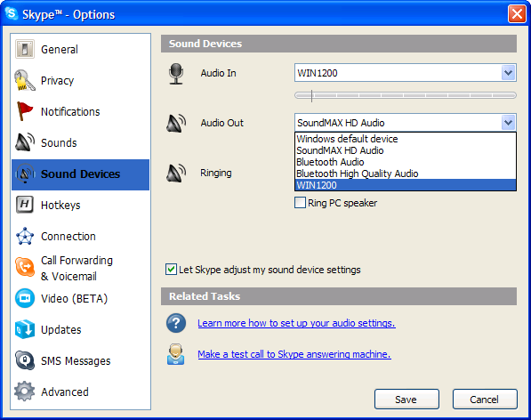Open the General settings switch icon

click(25, 49)
